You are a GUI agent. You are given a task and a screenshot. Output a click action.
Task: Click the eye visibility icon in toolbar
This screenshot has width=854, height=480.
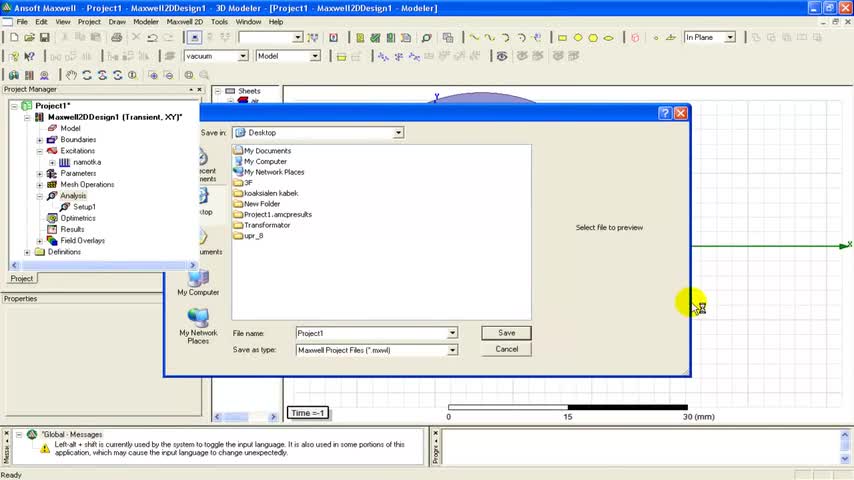(x=502, y=56)
